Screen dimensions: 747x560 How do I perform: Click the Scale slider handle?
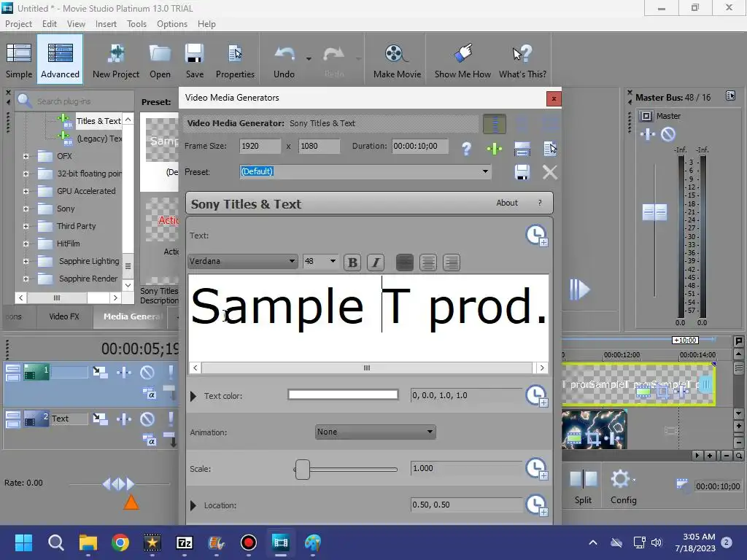(x=302, y=470)
